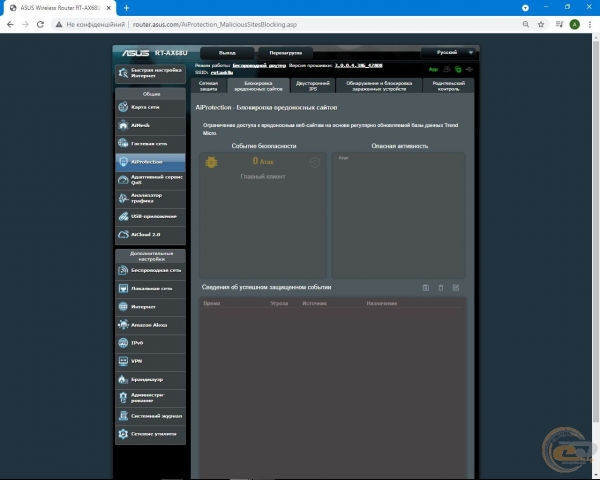The width and height of the screenshot is (600, 480).
Task: Open VPN settings
Action: [150, 361]
